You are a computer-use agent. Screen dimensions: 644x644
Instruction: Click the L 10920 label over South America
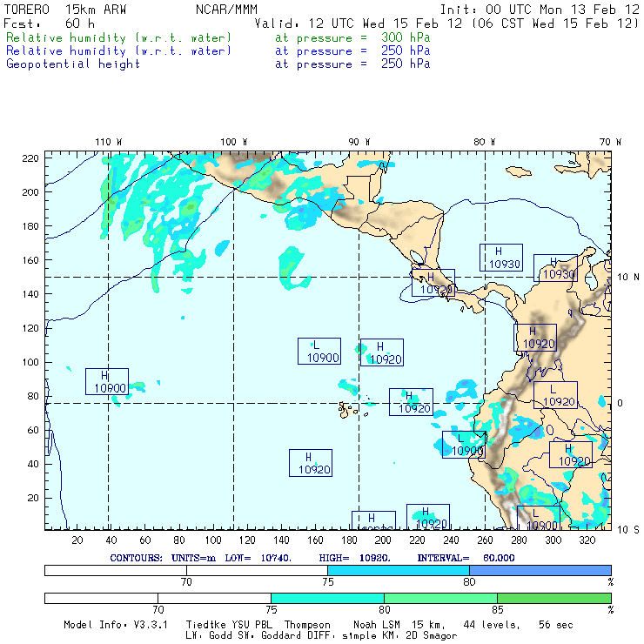point(555,394)
